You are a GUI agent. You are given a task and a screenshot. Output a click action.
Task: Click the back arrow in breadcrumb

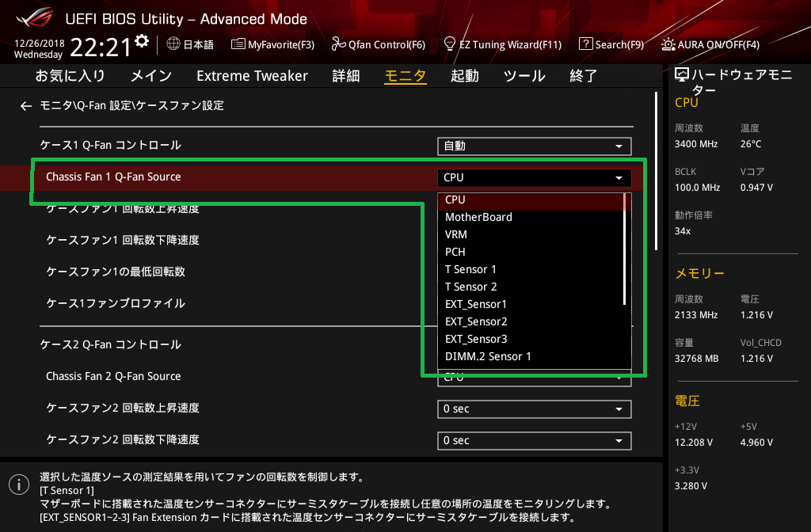pyautogui.click(x=26, y=106)
